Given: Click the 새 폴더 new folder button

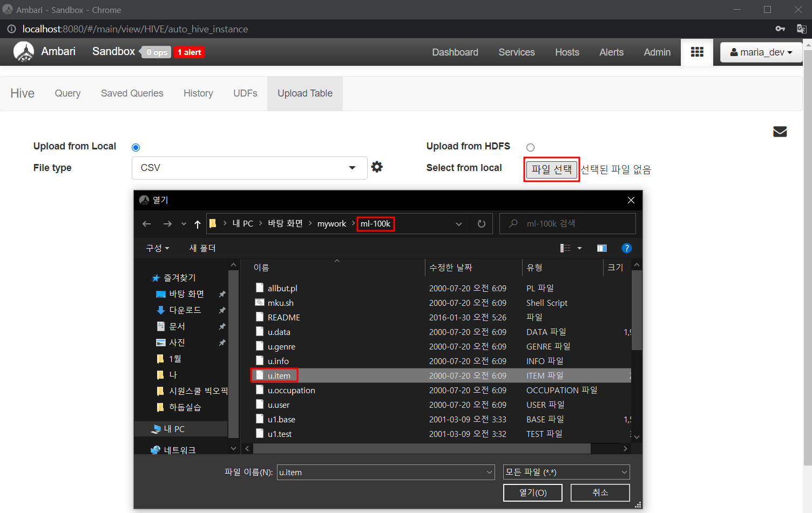Looking at the screenshot, I should (x=202, y=248).
